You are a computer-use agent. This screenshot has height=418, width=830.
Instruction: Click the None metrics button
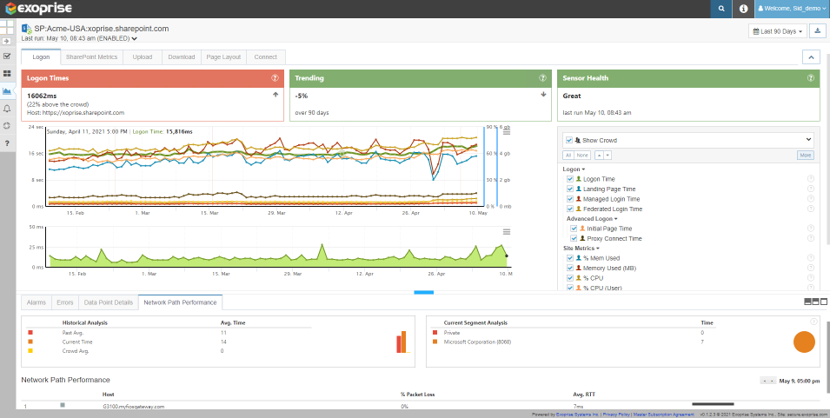(x=582, y=155)
